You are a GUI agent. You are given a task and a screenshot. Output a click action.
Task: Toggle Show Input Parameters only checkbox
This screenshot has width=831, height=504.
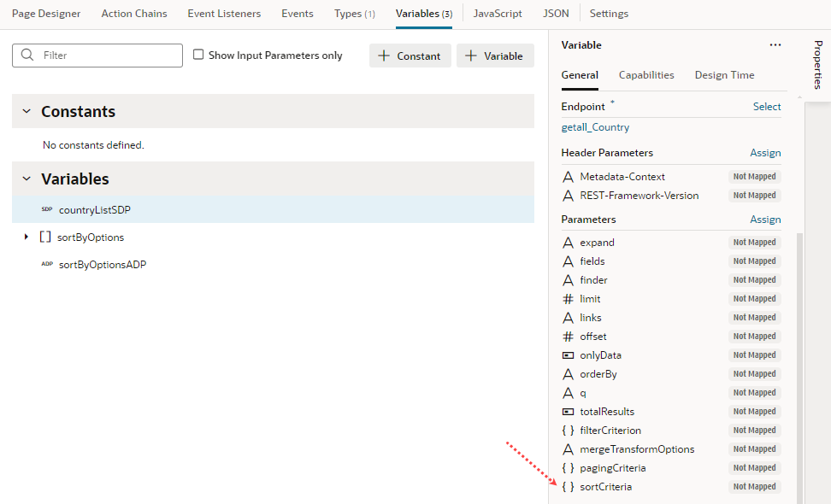pyautogui.click(x=198, y=55)
